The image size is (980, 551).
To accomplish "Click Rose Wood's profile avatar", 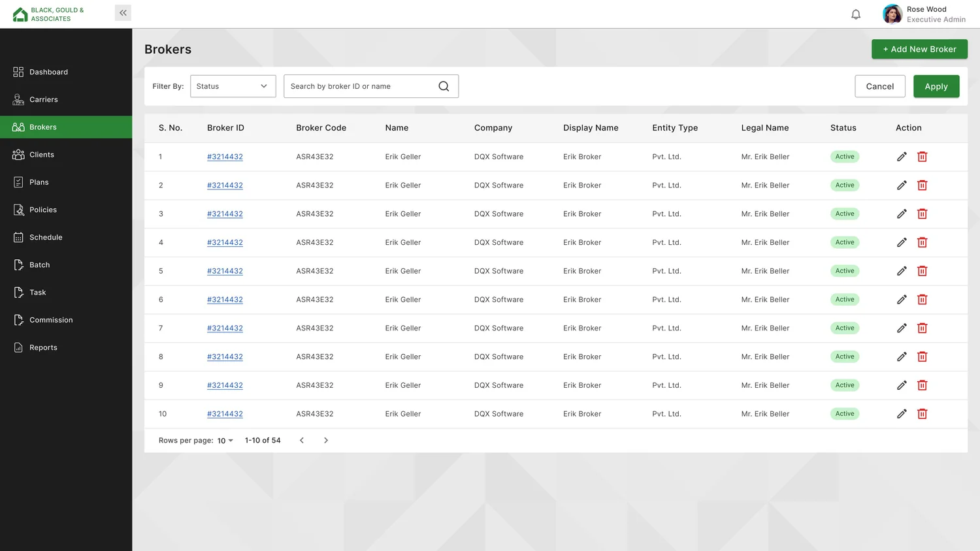I will [892, 14].
